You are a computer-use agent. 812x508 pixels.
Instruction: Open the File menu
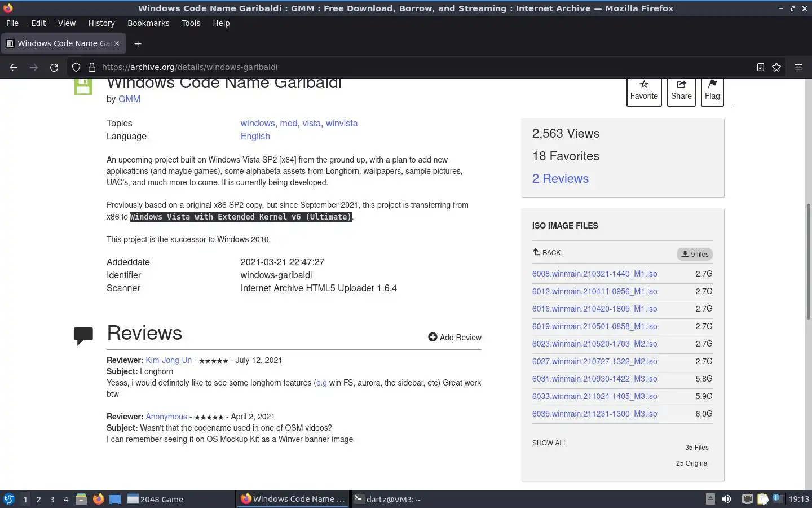pyautogui.click(x=12, y=23)
